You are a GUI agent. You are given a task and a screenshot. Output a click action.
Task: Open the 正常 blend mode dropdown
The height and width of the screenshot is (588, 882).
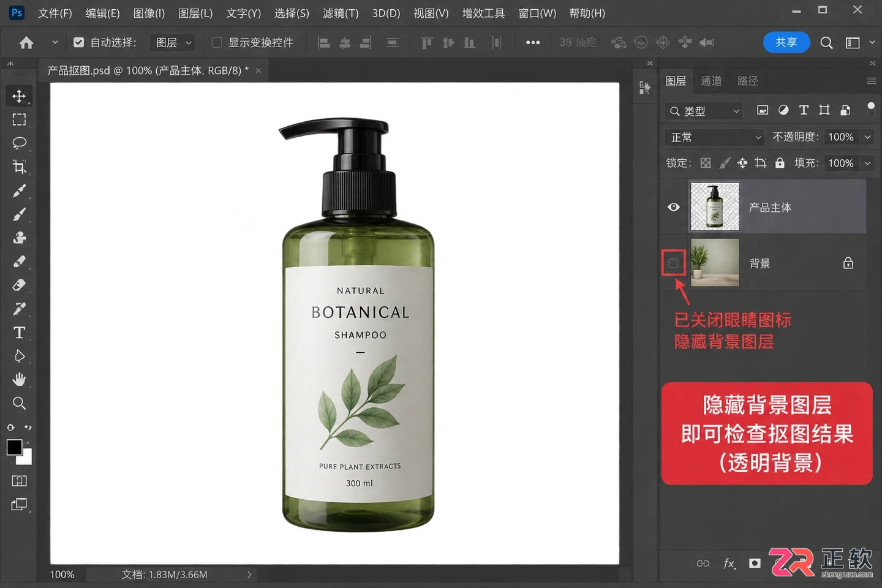coord(715,137)
